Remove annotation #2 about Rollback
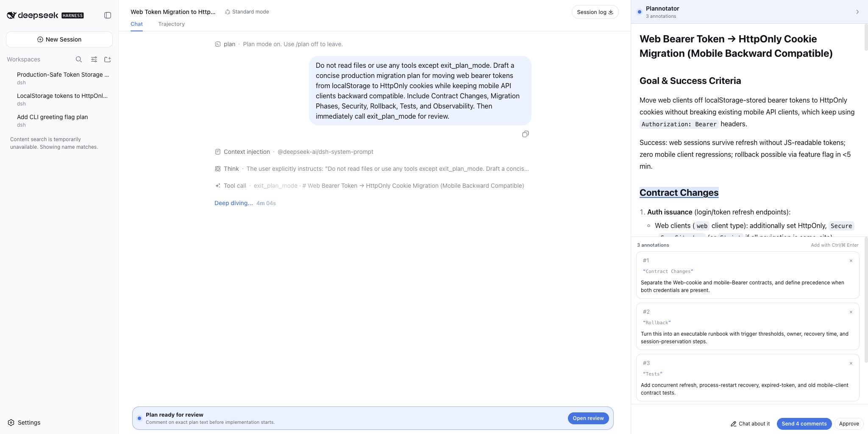 851,312
